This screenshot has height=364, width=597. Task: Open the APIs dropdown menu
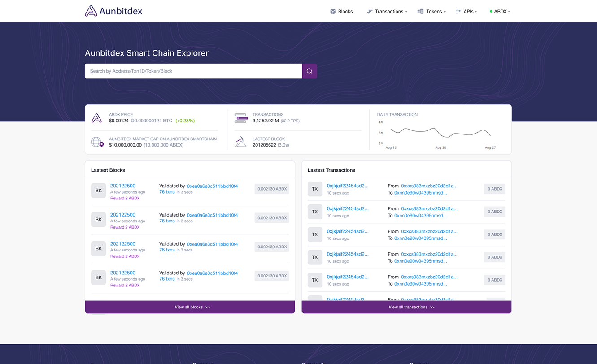466,12
